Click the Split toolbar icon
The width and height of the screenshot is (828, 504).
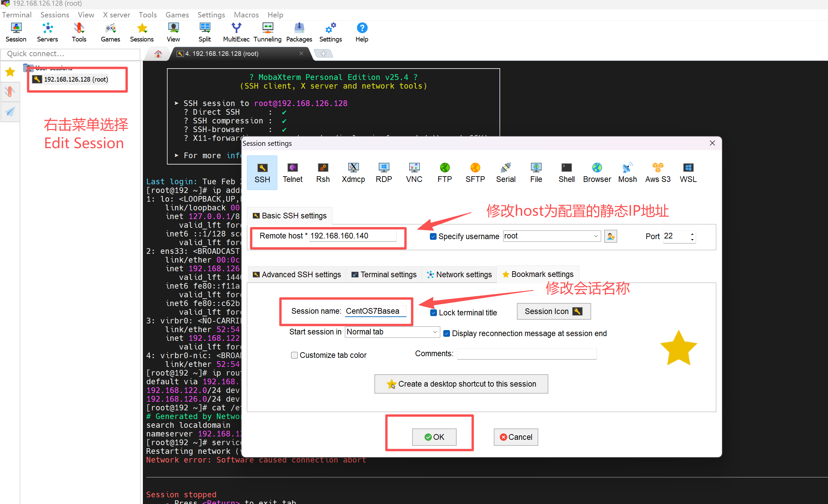click(x=205, y=32)
